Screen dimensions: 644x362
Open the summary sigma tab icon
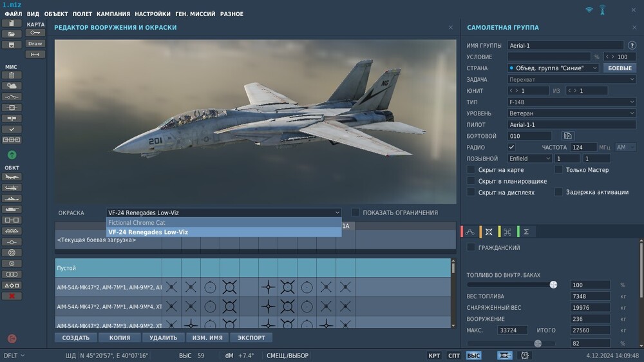[526, 232]
